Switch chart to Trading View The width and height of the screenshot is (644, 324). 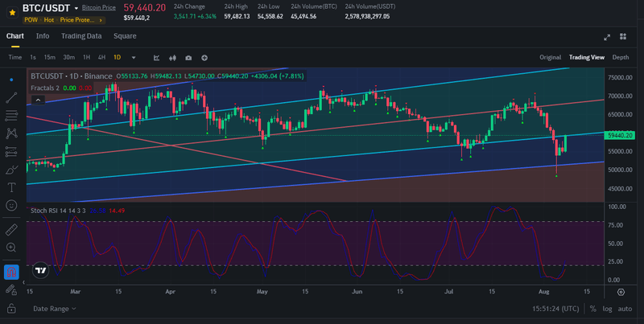pyautogui.click(x=587, y=57)
